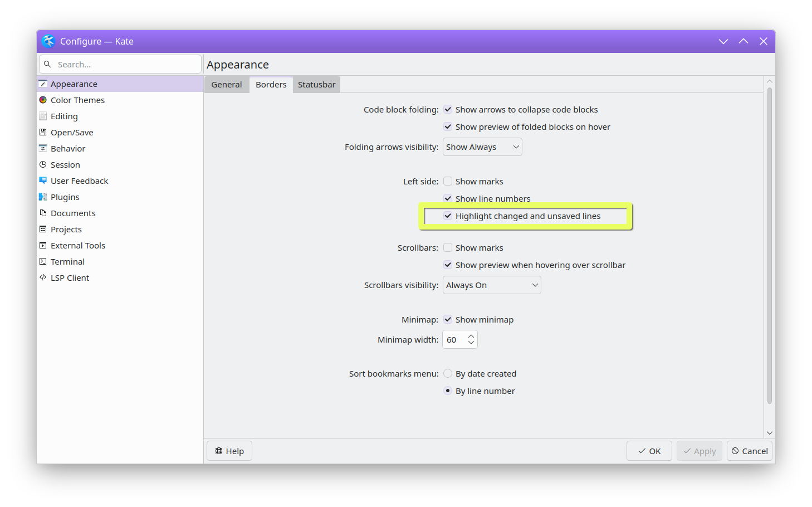Select By date created radio option
Image resolution: width=812 pixels, height=507 pixels.
[448, 373]
